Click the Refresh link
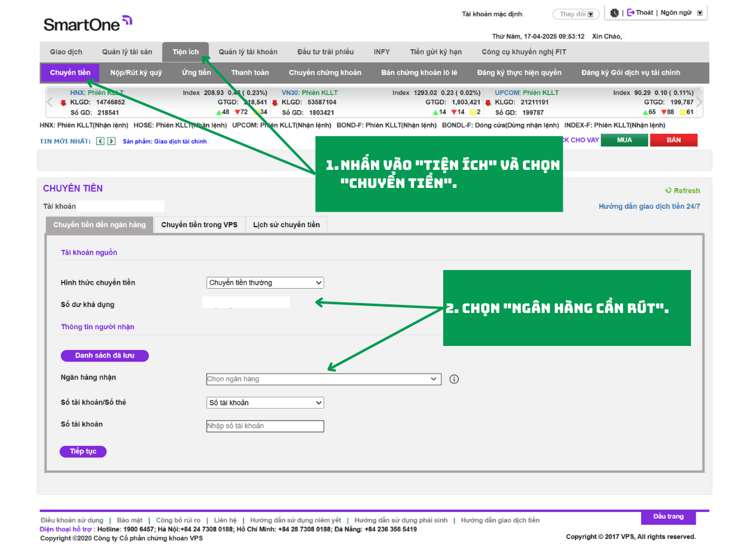 [687, 190]
